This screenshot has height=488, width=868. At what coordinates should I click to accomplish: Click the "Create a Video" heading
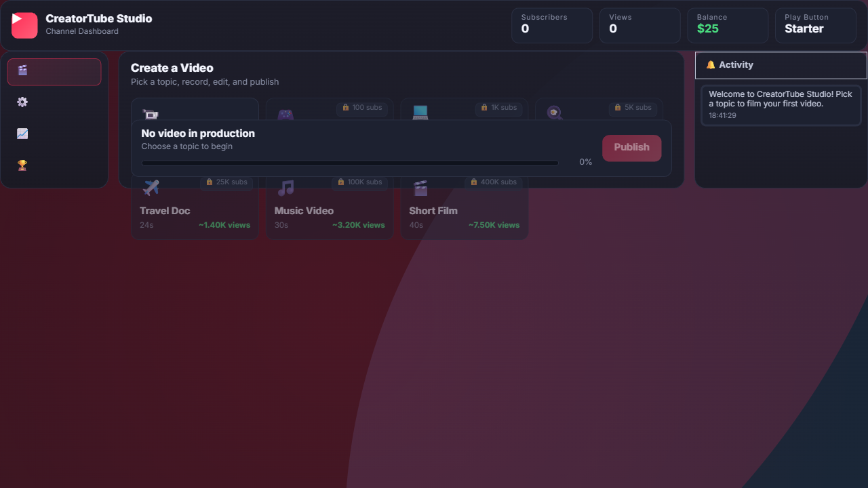click(x=172, y=68)
